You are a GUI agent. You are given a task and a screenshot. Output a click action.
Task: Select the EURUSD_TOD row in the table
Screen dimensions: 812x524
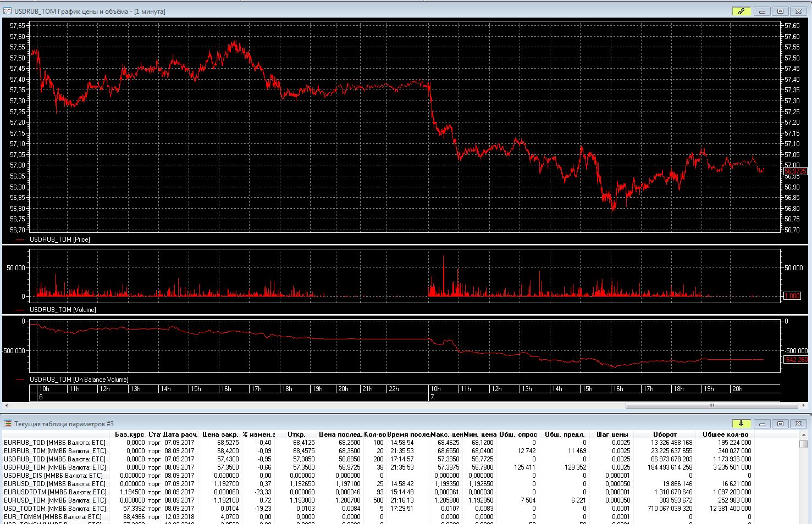click(x=54, y=484)
